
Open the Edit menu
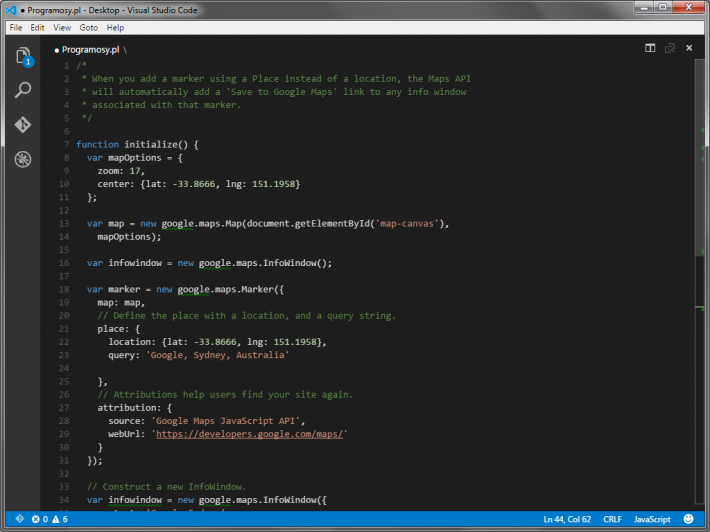click(37, 28)
